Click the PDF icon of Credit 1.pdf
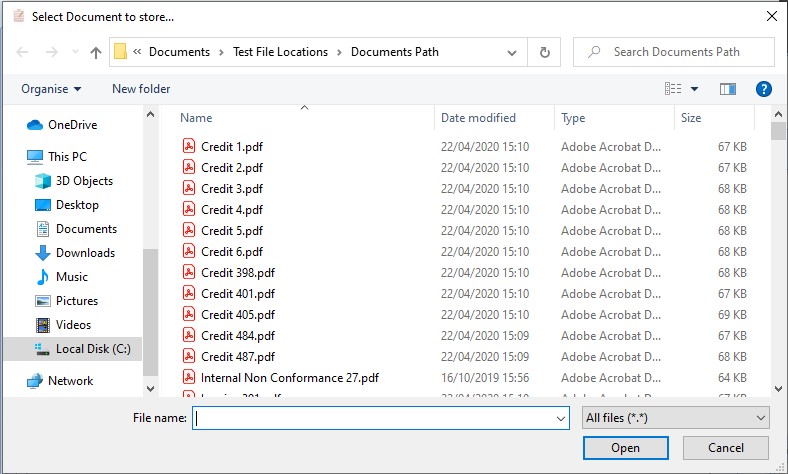This screenshot has width=788, height=474. click(188, 146)
